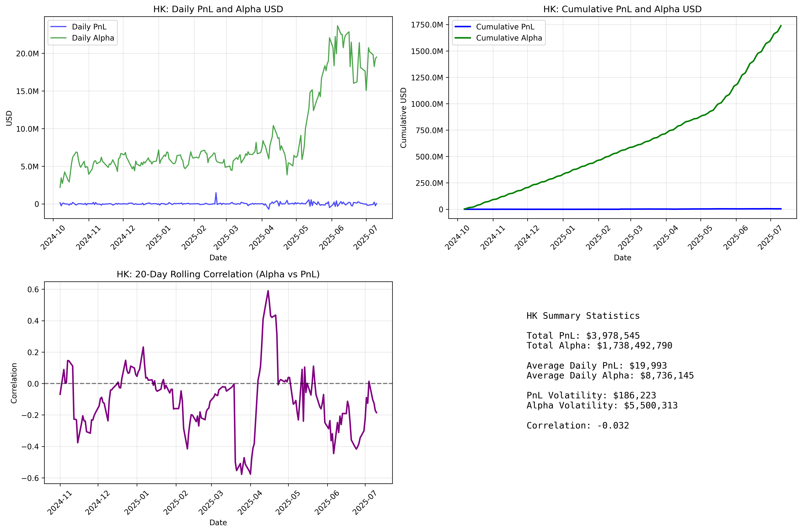Image resolution: width=802 pixels, height=532 pixels.
Task: Click the 'HK: Daily PnL and Alpha USD' title
Action: coord(218,9)
